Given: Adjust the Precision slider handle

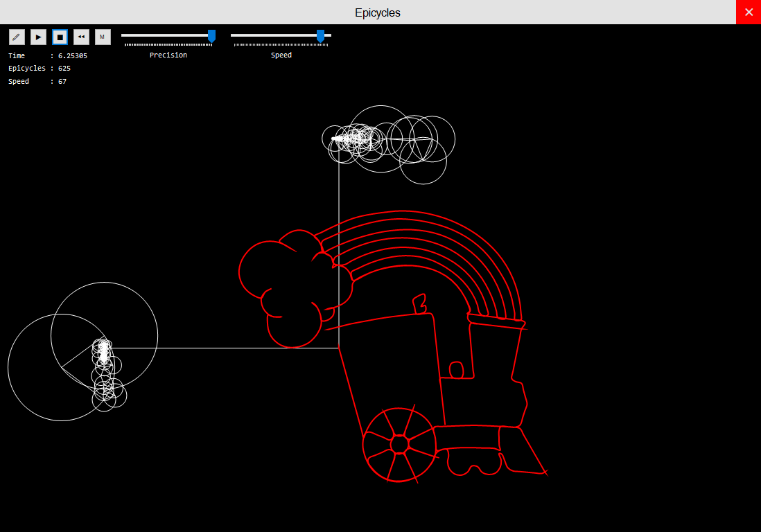Looking at the screenshot, I should coord(211,36).
